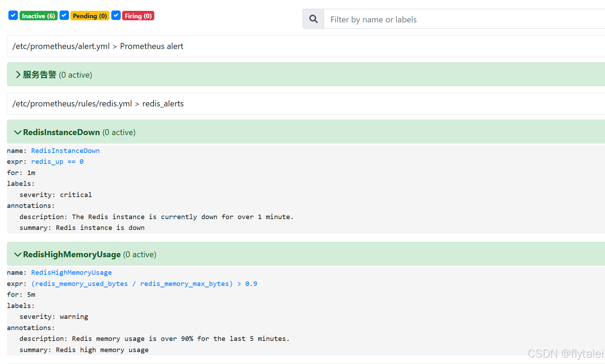The image size is (605, 364).
Task: Open the redis_up == 0 expression link
Action: pos(57,161)
